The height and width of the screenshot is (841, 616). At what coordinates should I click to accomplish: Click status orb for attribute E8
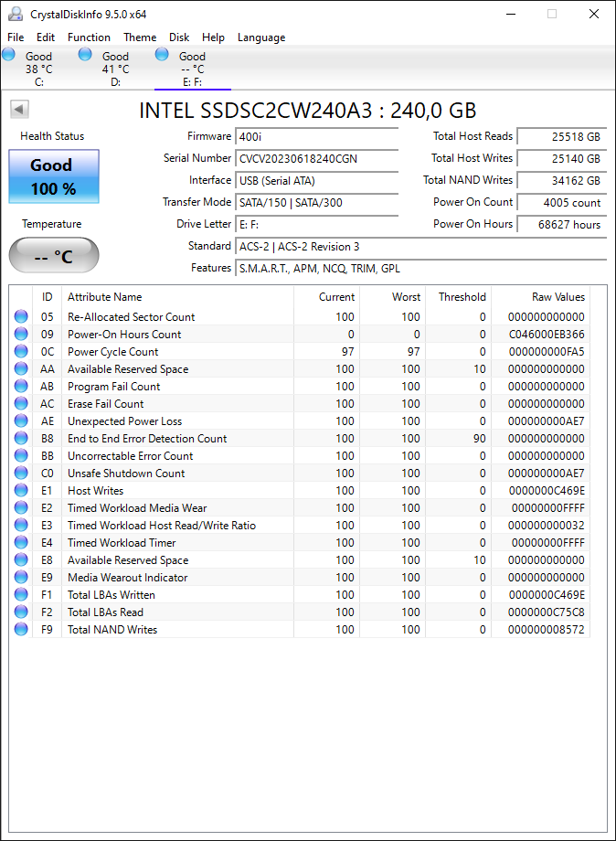pos(21,559)
